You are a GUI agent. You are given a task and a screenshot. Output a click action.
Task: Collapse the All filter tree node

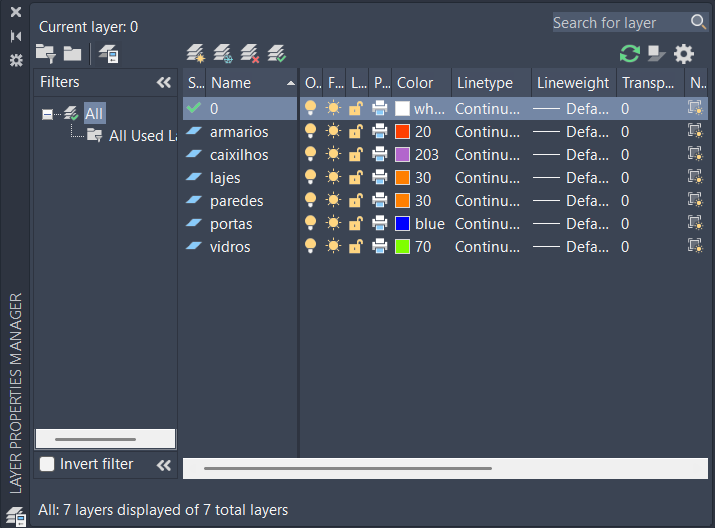click(47, 114)
